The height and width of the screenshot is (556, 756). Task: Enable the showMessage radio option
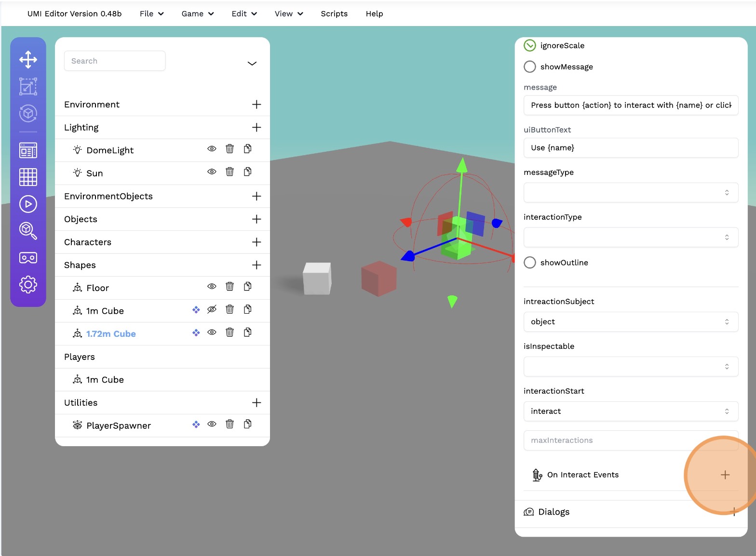tap(530, 66)
